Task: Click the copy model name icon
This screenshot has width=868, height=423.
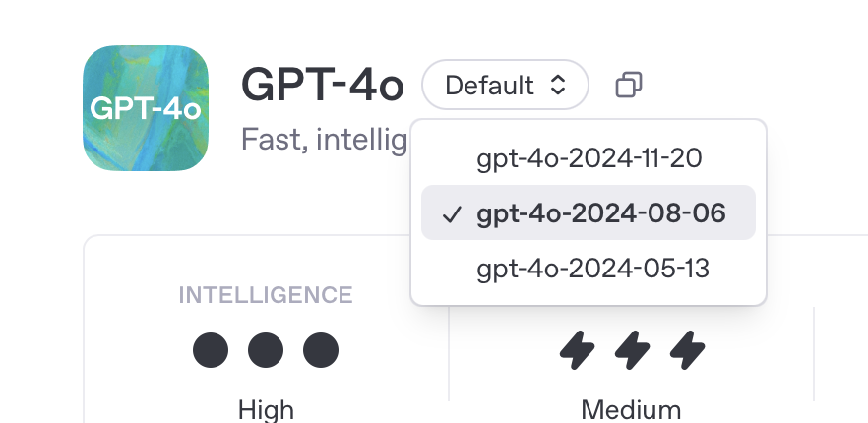Action: [629, 85]
